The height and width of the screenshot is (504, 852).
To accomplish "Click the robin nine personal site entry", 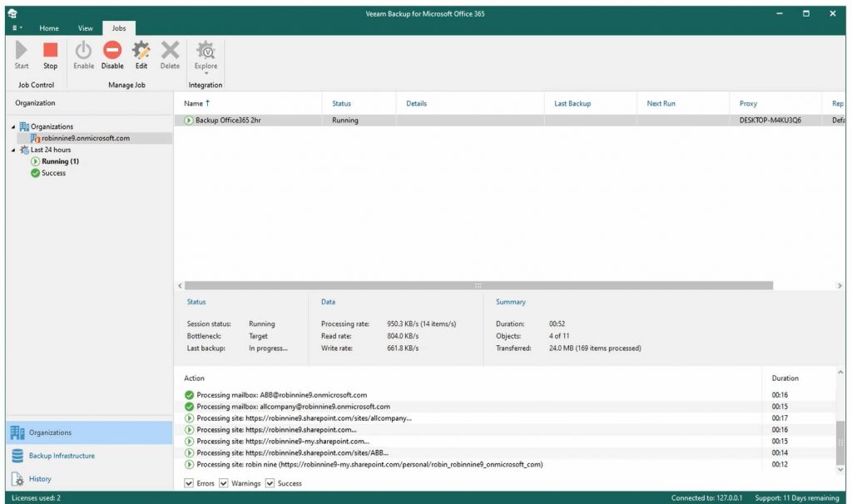I will [x=369, y=464].
